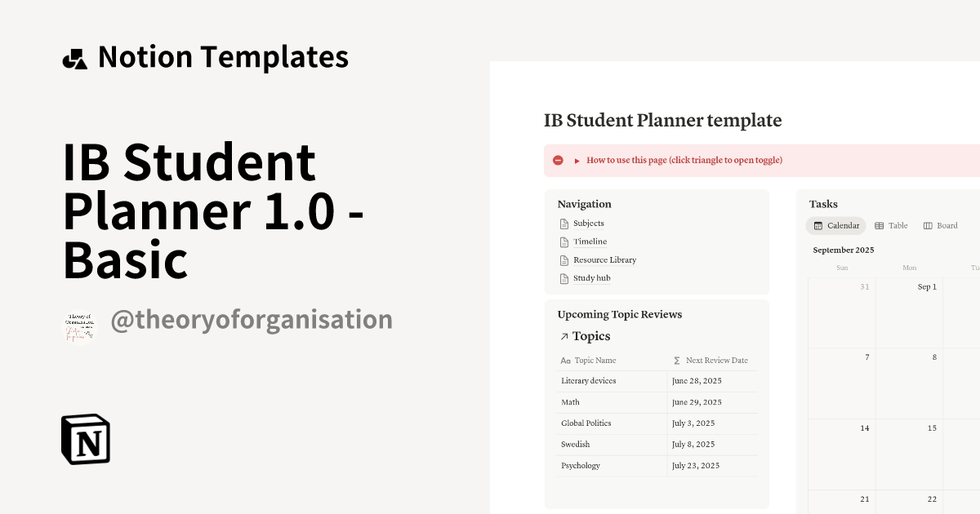Click the page icon beside Subjects
Screen dimensions: 980x514
coord(564,223)
